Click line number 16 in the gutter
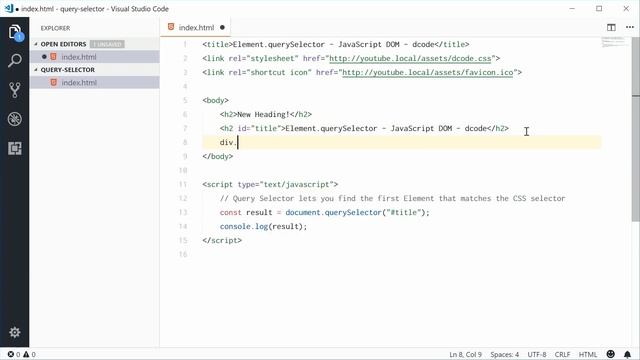This screenshot has width=640, height=360. click(183, 254)
